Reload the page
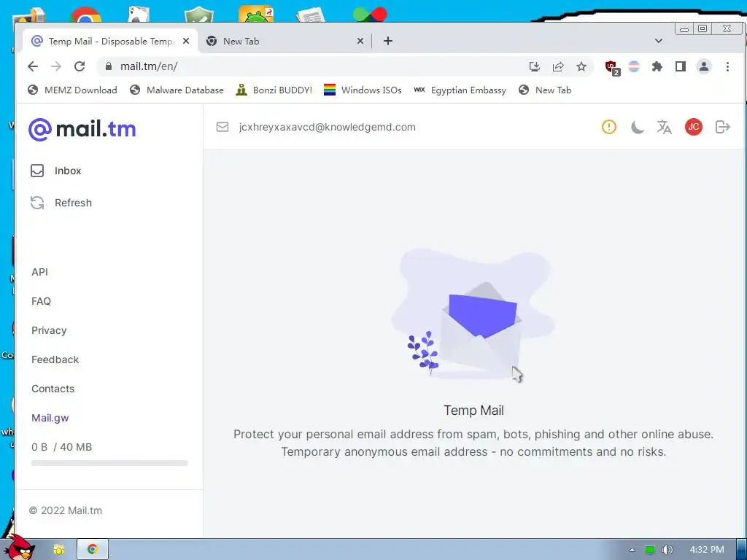Image resolution: width=747 pixels, height=560 pixels. [80, 66]
